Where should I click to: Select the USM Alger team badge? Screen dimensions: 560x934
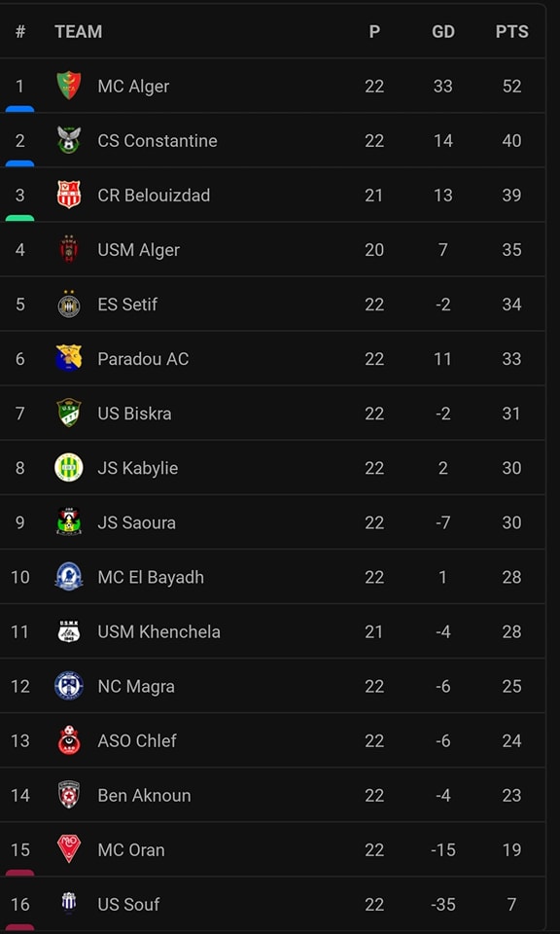[x=68, y=249]
